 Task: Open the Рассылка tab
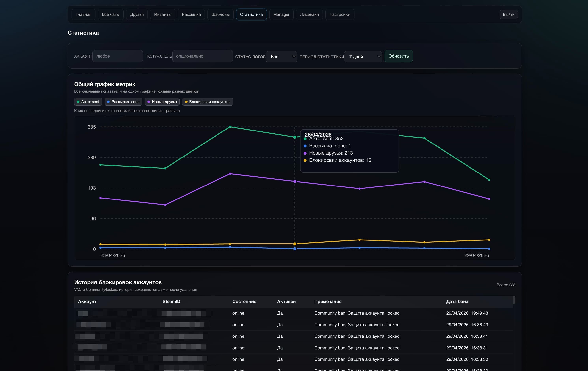[x=191, y=14]
